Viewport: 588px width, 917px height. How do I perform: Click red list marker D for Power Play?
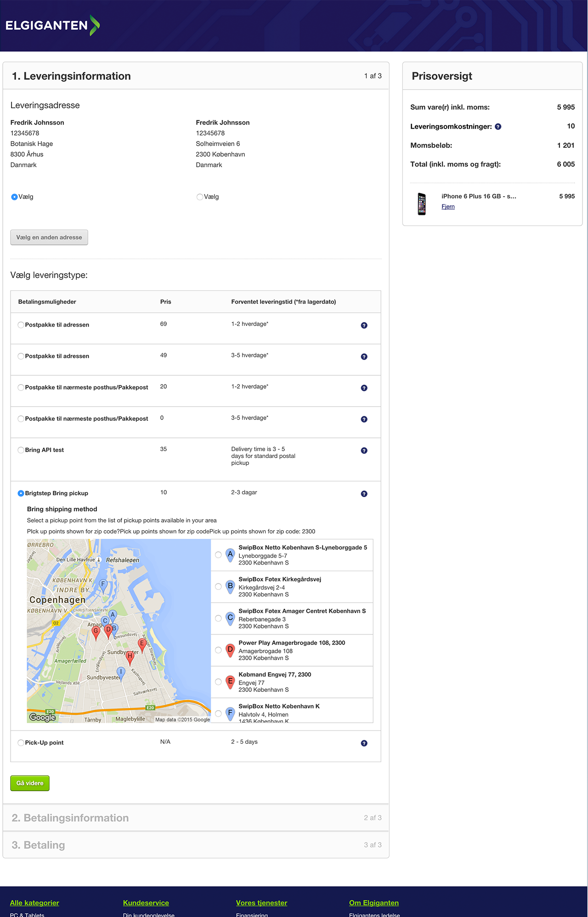pos(230,651)
